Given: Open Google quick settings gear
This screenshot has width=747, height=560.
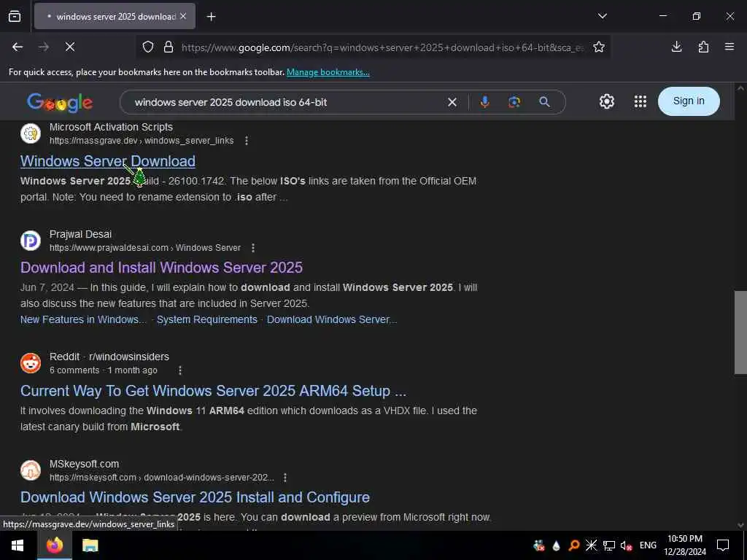Looking at the screenshot, I should point(606,101).
